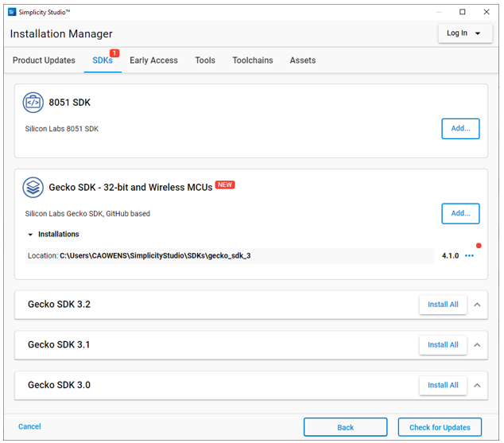
Task: Click the Cancel link
Action: (x=29, y=427)
